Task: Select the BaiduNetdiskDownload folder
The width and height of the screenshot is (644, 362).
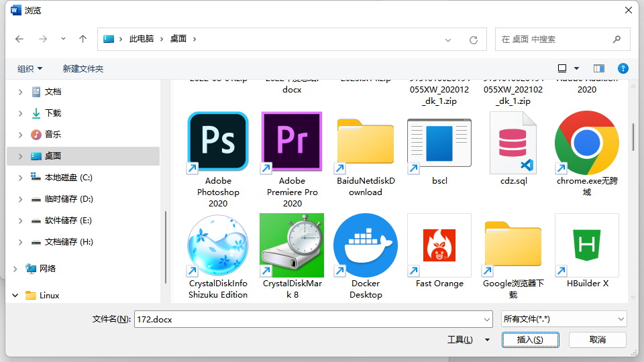Action: click(366, 158)
